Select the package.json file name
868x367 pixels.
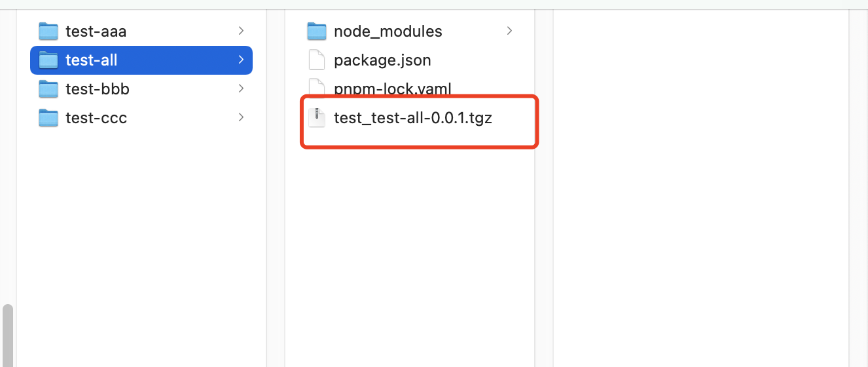[382, 60]
